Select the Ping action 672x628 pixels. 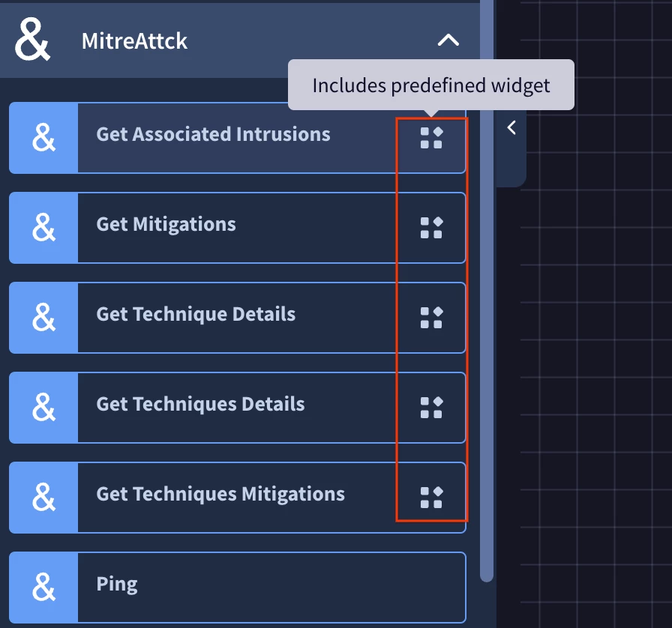click(x=238, y=588)
